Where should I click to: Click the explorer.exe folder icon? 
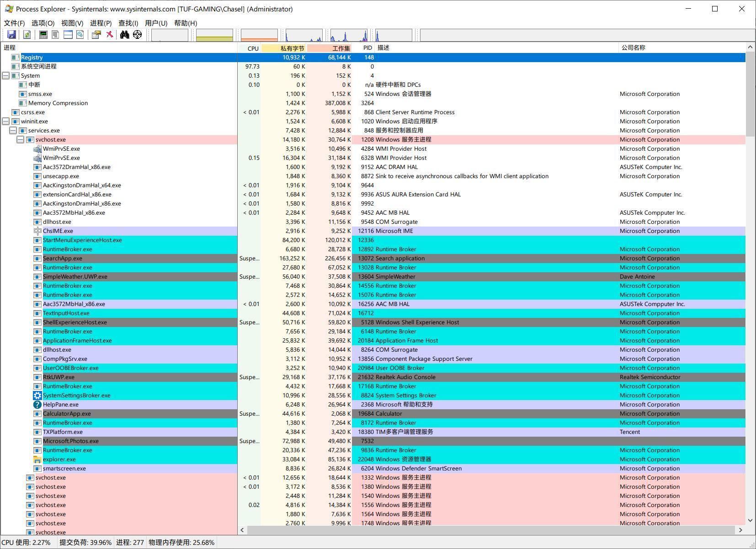(x=37, y=459)
